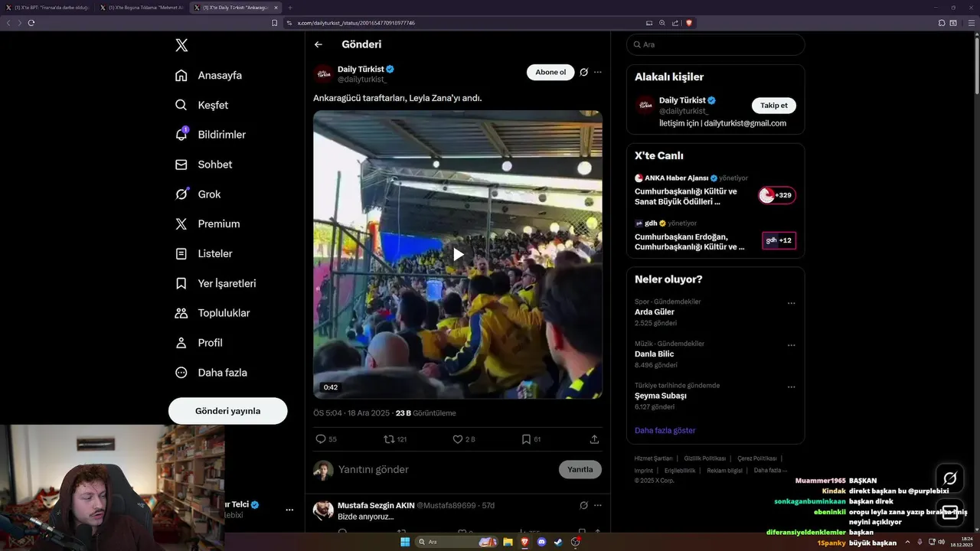Viewport: 980px width, 551px height.
Task: Open Topluluklar communities
Action: point(212,313)
